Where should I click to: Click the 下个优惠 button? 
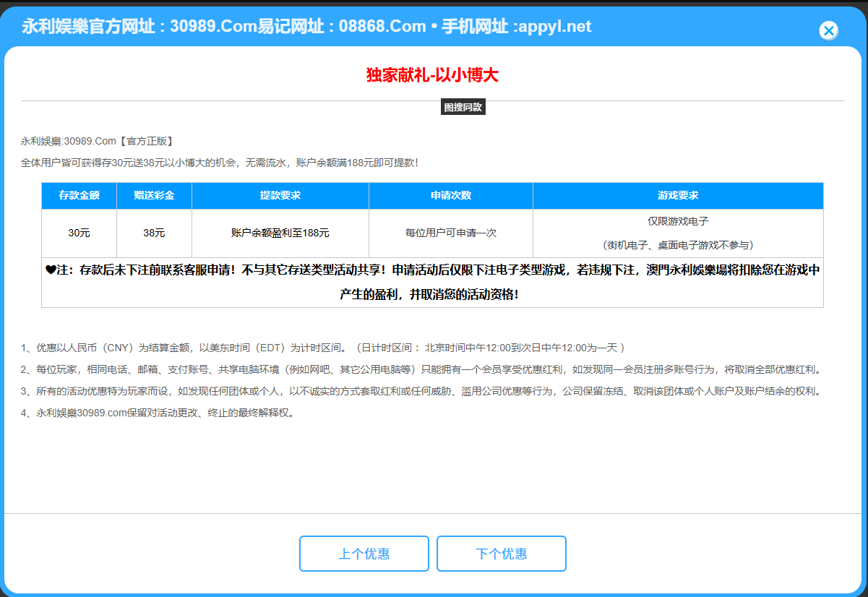[x=501, y=554]
